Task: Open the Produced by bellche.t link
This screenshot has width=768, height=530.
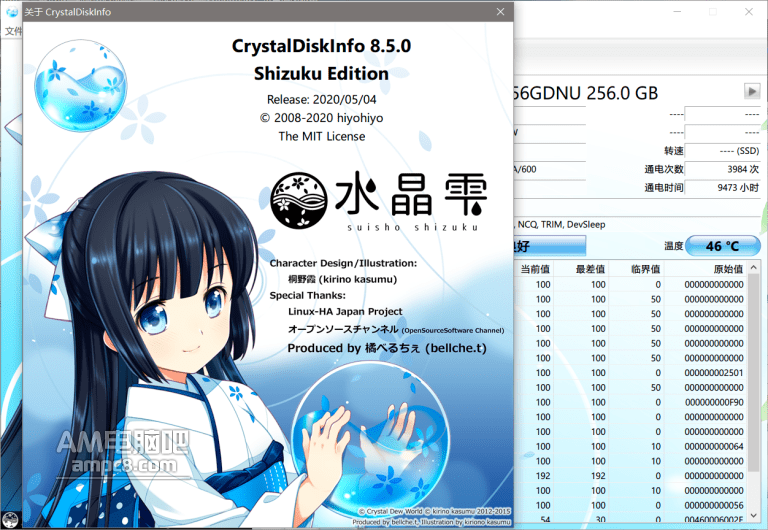Action: 387,348
